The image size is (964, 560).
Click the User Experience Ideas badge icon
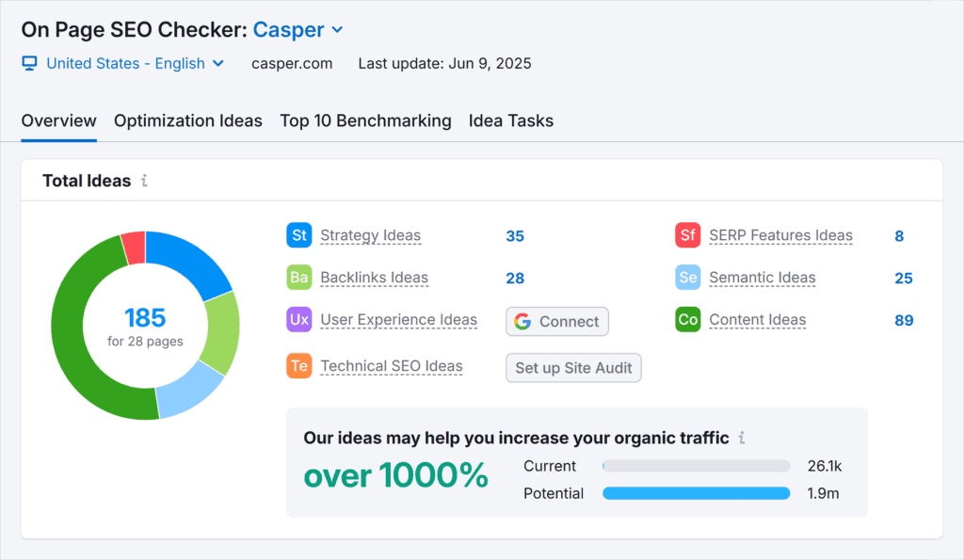[x=298, y=320]
